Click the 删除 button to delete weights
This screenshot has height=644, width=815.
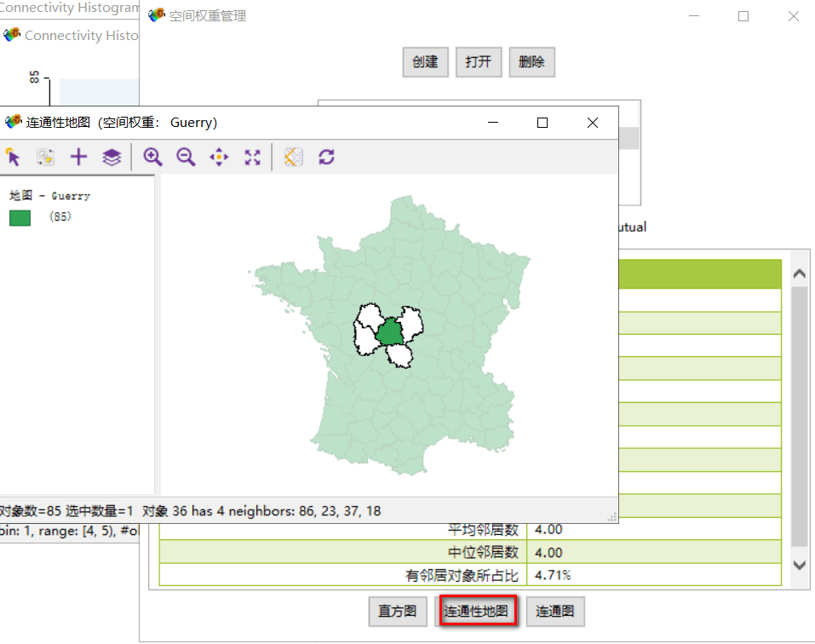pyautogui.click(x=531, y=61)
